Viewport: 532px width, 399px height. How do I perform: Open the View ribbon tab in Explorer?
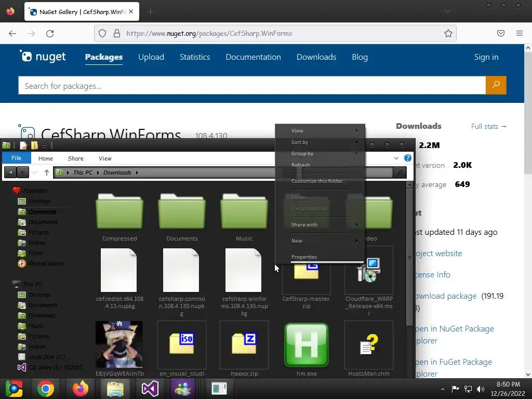pyautogui.click(x=105, y=158)
